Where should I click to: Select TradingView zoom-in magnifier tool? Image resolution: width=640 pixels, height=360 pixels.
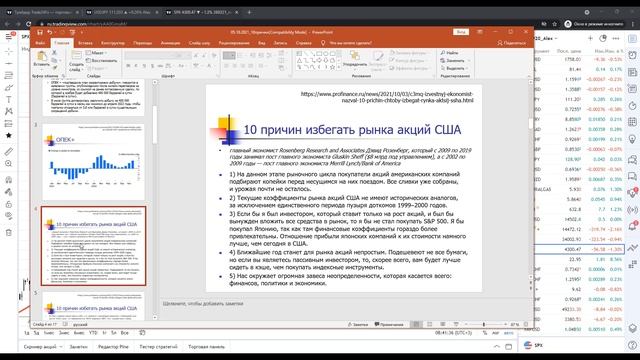click(9, 164)
